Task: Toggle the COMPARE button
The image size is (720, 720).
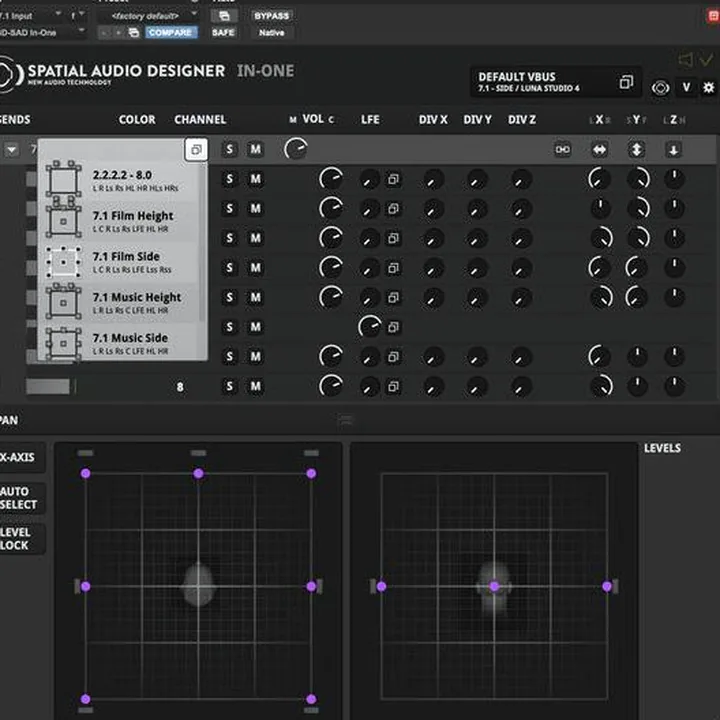Action: pyautogui.click(x=170, y=33)
